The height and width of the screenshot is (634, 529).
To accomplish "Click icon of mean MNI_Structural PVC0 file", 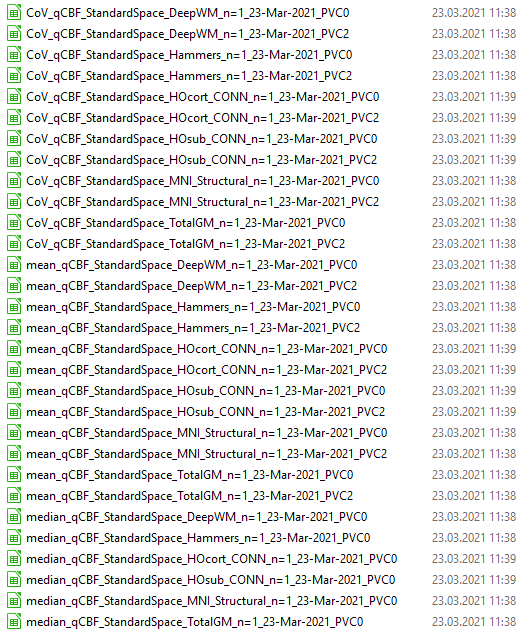I will [x=14, y=433].
